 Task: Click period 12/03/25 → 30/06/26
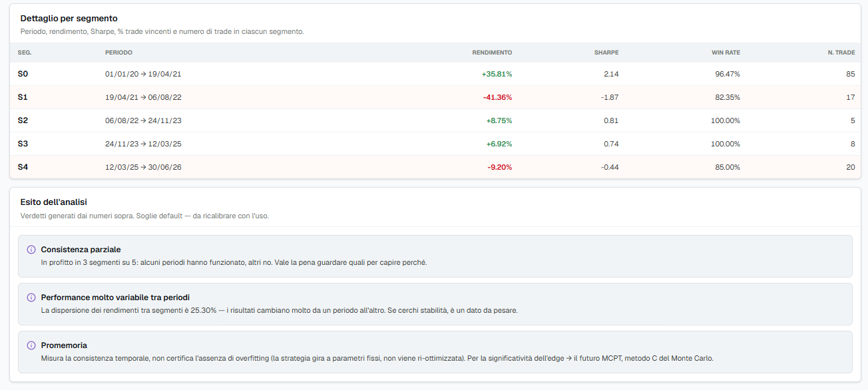143,167
